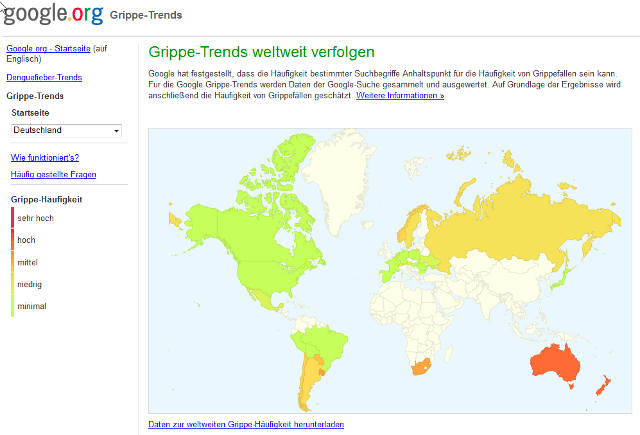Viewport: 640px width, 435px height.
Task: Select South Africa on the flu map
Action: [421, 366]
